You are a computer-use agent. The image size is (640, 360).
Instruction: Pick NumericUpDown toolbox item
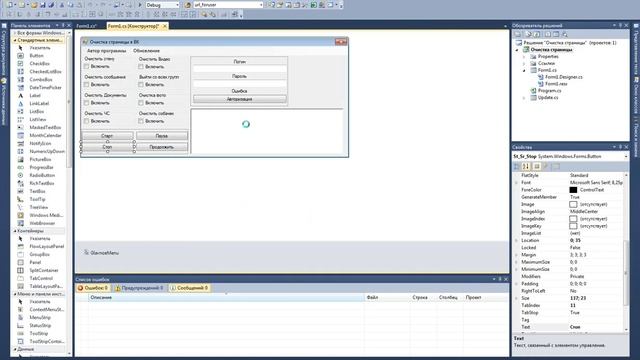point(47,151)
